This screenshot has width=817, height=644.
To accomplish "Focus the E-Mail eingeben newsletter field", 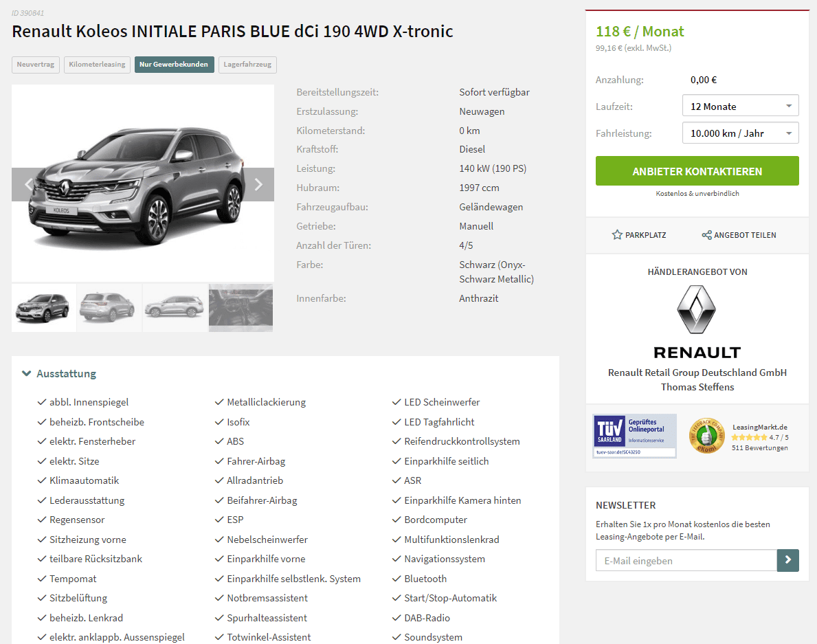I will pos(686,561).
